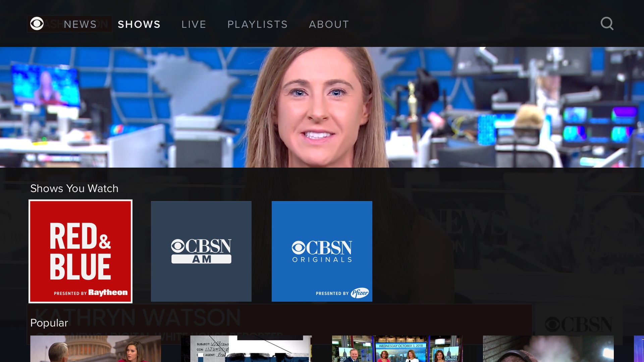
Task: Go to the NEWS section
Action: point(80,24)
